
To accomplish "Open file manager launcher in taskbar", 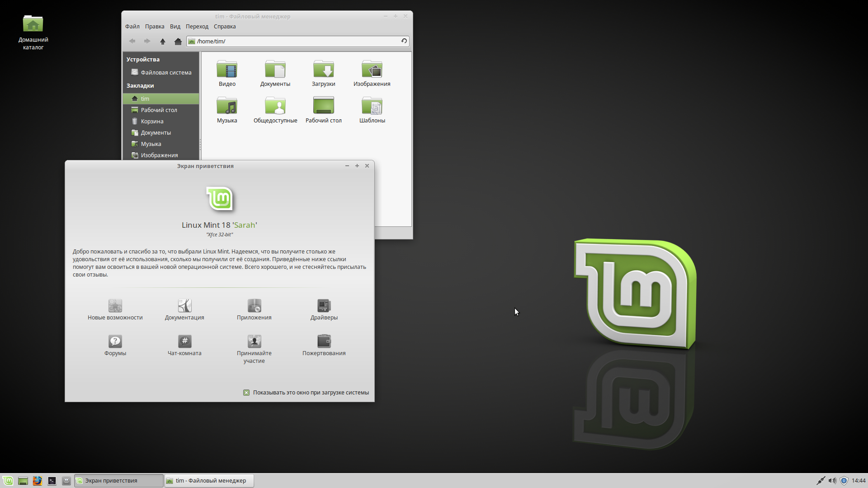I will point(66,481).
